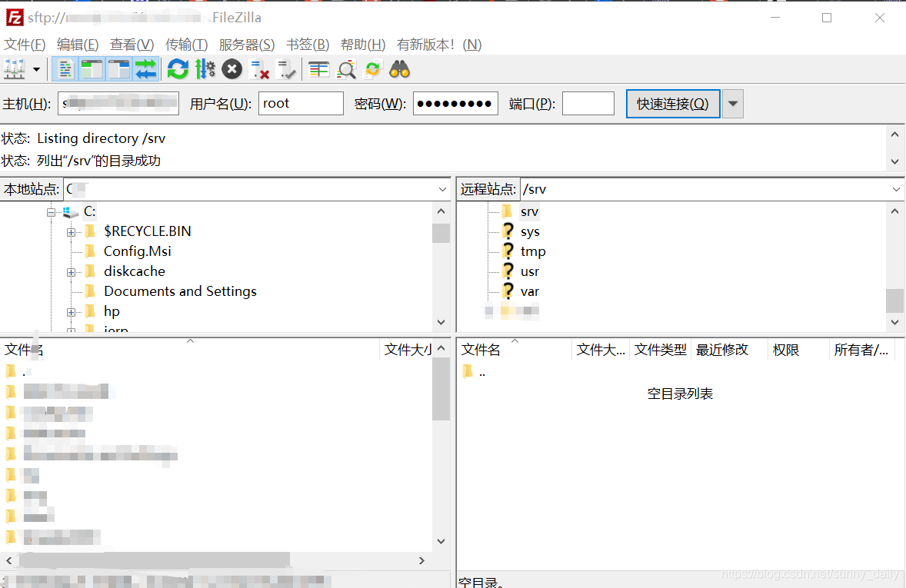Image resolution: width=906 pixels, height=588 pixels.
Task: Select the srv folder in remote tree
Action: click(529, 211)
